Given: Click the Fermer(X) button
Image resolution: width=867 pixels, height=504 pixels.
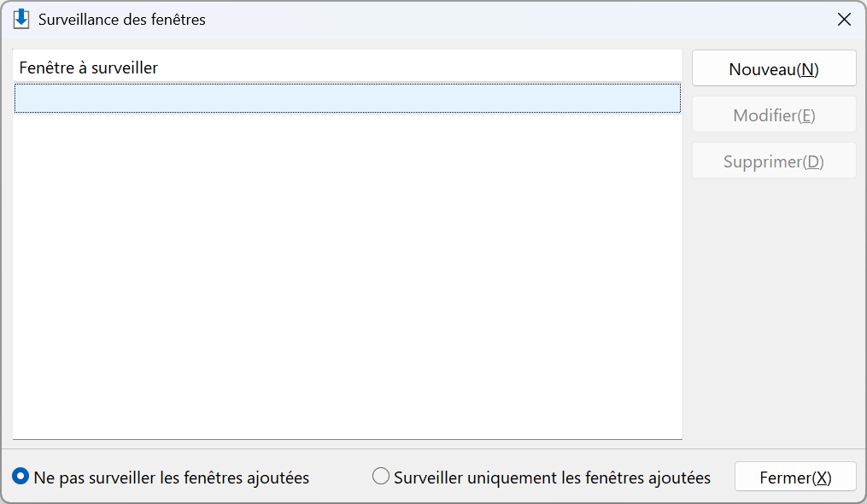Looking at the screenshot, I should click(x=795, y=477).
